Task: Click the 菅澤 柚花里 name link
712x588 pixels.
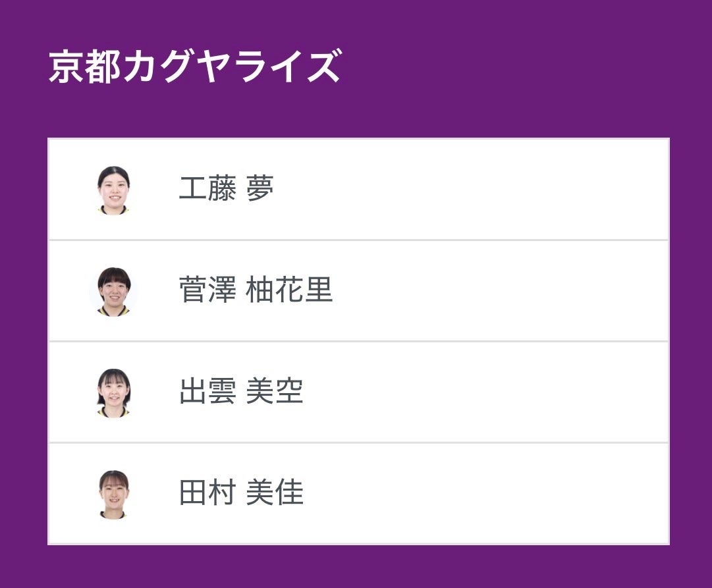Action: 256,290
